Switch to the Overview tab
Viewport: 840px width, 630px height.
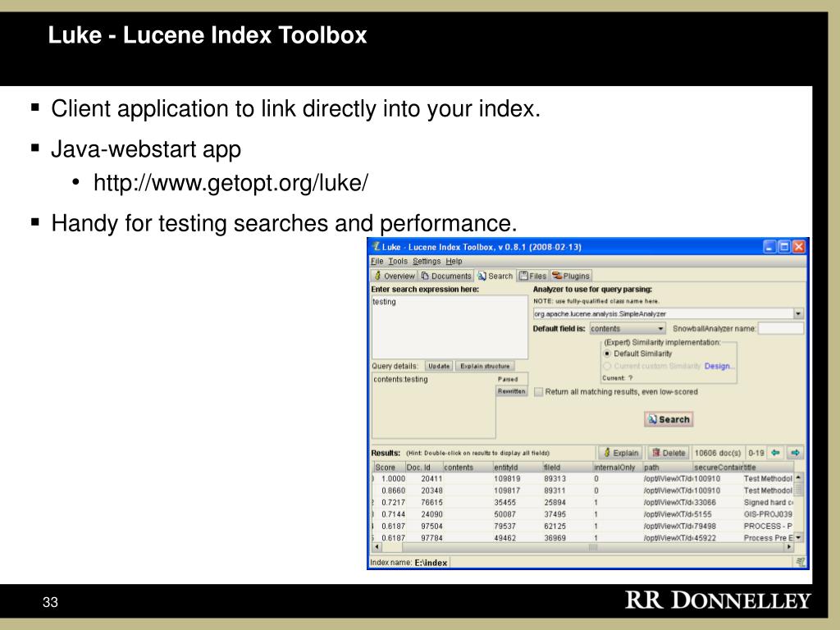(395, 276)
